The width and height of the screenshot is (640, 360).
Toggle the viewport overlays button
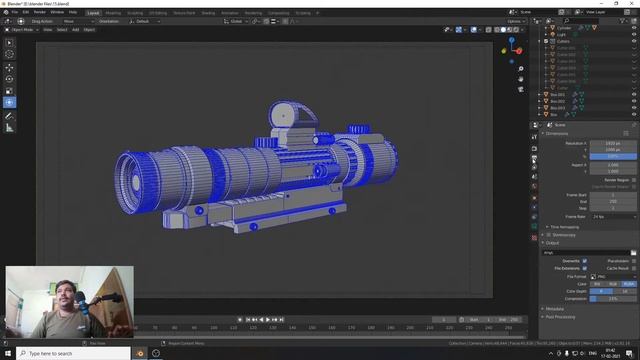[473, 30]
